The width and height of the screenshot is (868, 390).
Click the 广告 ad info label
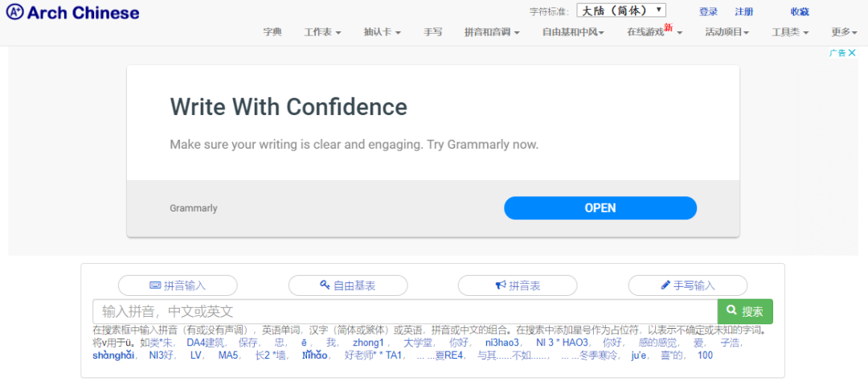[837, 52]
